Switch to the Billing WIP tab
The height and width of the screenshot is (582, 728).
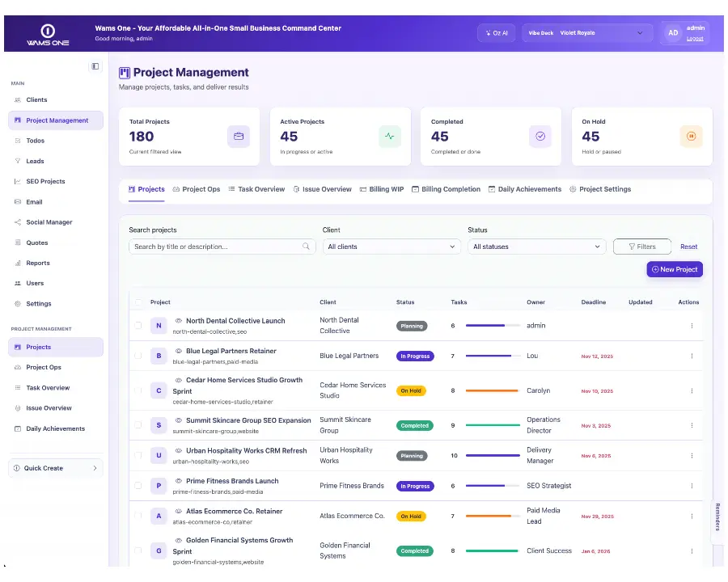pos(382,189)
